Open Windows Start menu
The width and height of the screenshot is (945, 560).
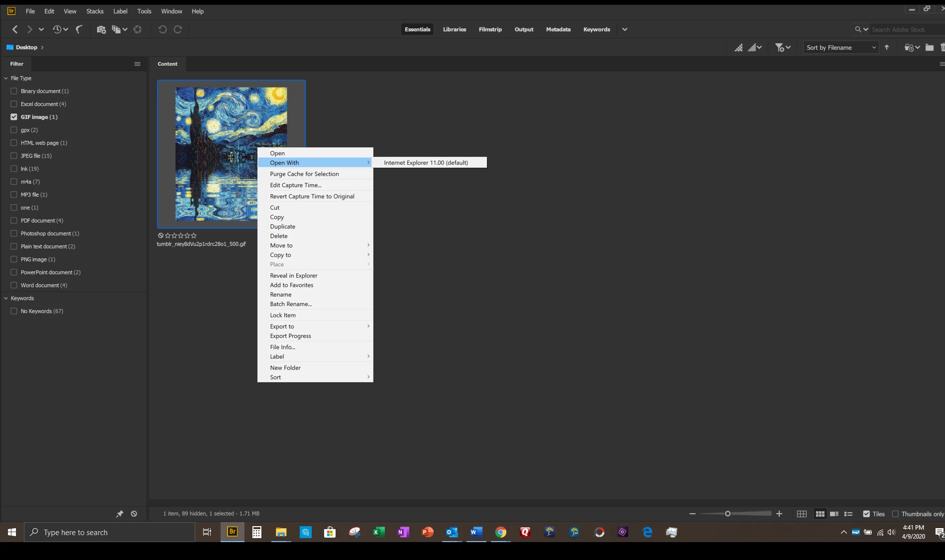(x=12, y=532)
